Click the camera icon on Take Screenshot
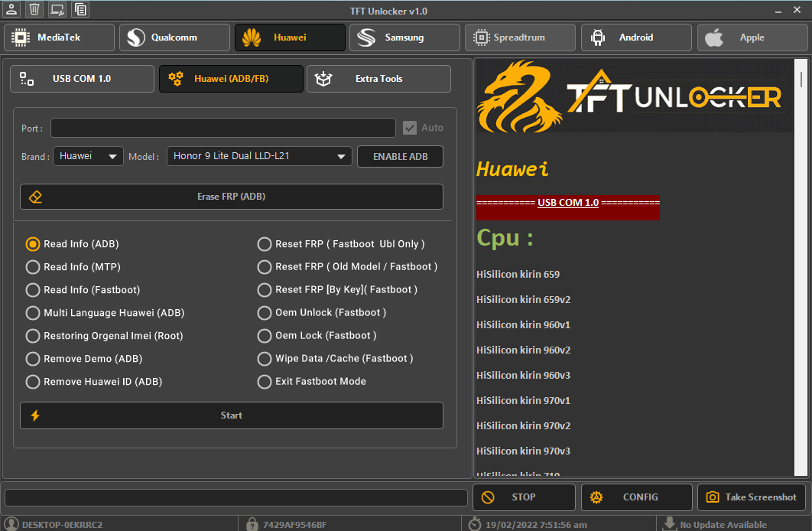This screenshot has height=531, width=812. click(x=713, y=497)
